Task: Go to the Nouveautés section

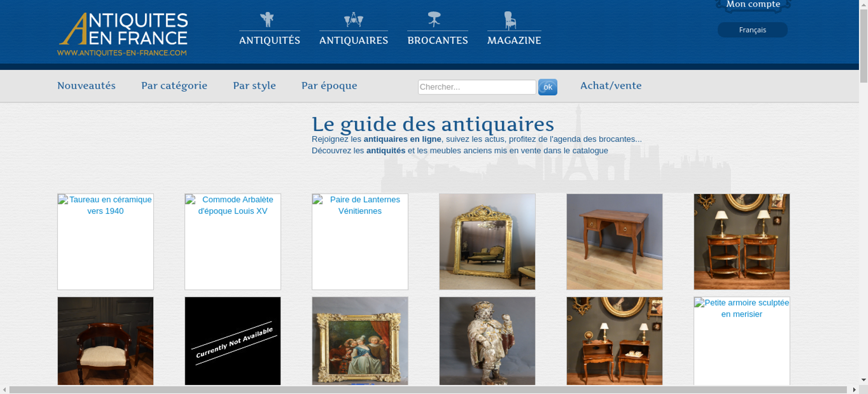Action: coord(86,86)
